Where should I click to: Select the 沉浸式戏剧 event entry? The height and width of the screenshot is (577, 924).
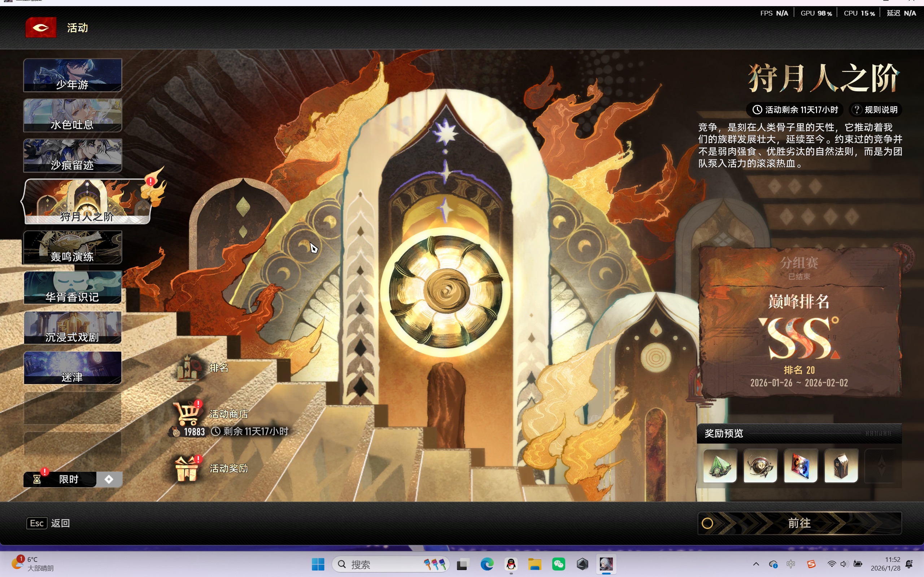pyautogui.click(x=73, y=327)
